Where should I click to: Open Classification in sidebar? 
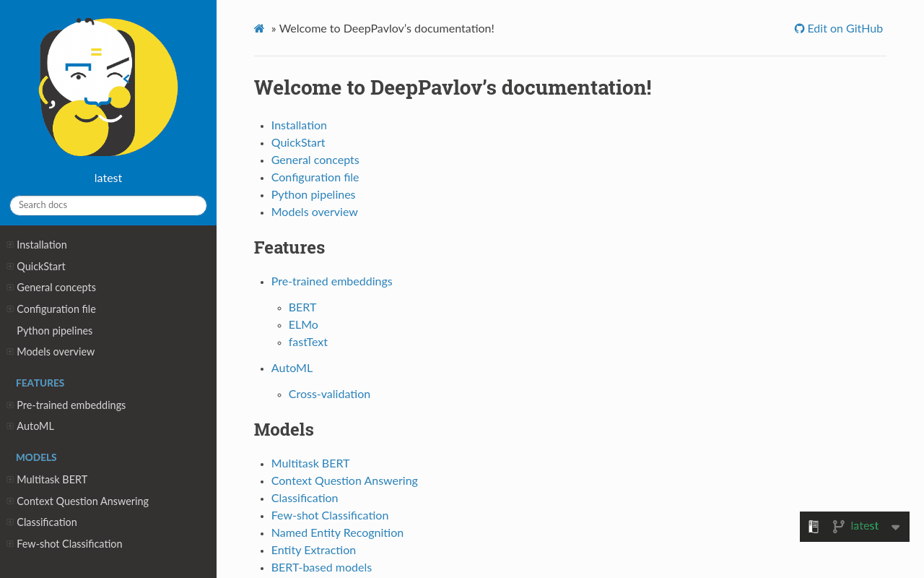point(47,522)
